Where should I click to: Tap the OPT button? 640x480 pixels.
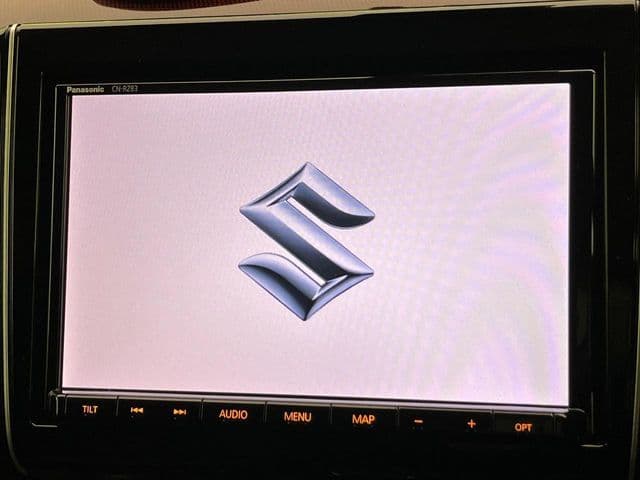(x=523, y=427)
